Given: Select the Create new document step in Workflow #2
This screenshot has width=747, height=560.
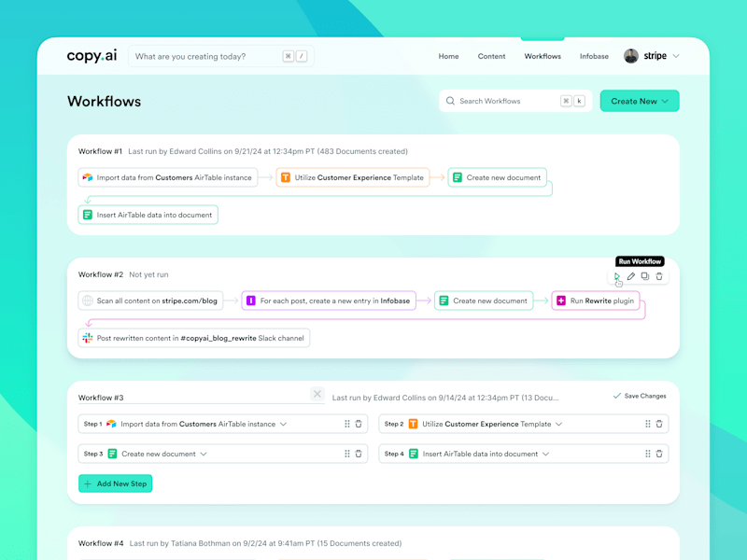Looking at the screenshot, I should [484, 301].
